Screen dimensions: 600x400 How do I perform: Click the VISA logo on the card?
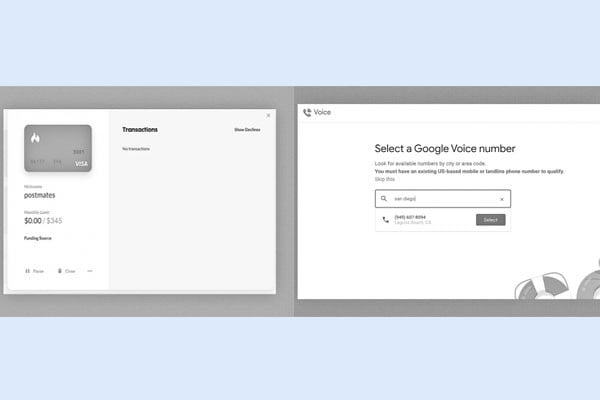coord(81,163)
